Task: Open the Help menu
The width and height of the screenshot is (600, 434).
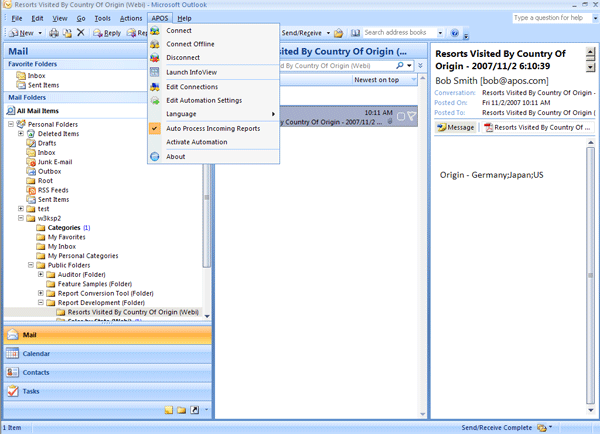Action: [x=184, y=18]
